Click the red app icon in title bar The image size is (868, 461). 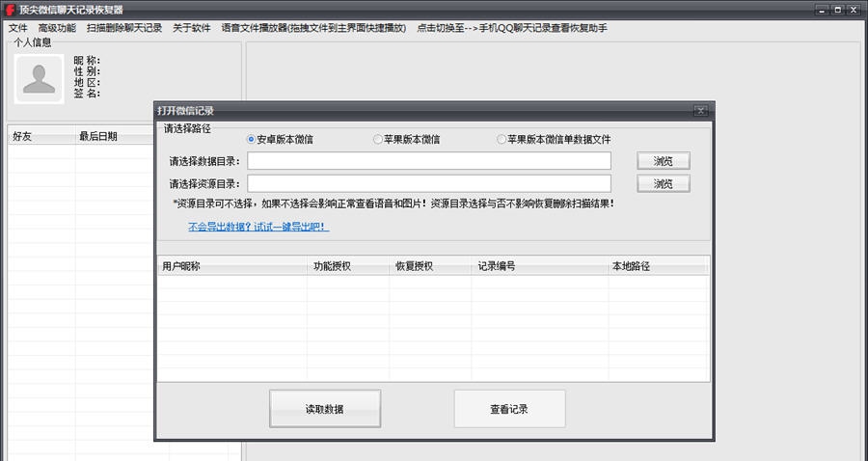(x=10, y=10)
